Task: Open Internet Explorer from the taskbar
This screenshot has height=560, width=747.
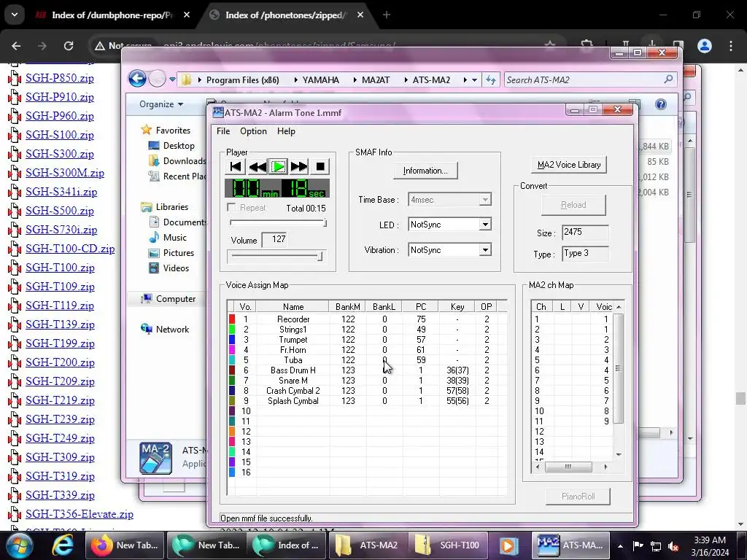Action: (62, 545)
